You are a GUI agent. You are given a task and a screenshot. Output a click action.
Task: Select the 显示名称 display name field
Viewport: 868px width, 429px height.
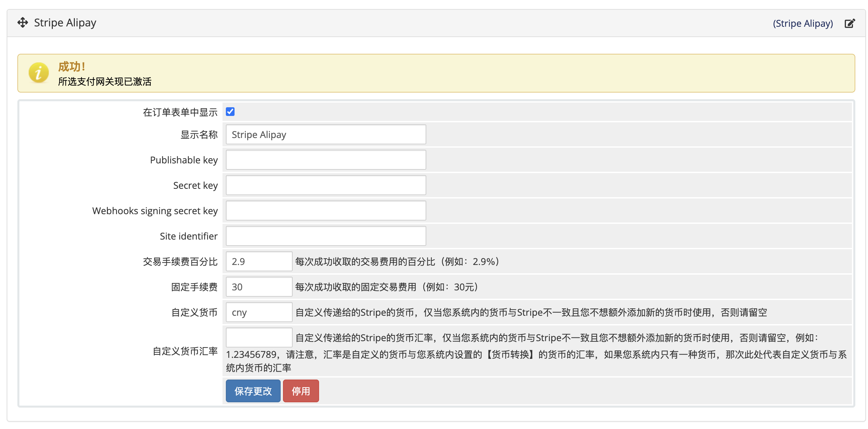325,134
